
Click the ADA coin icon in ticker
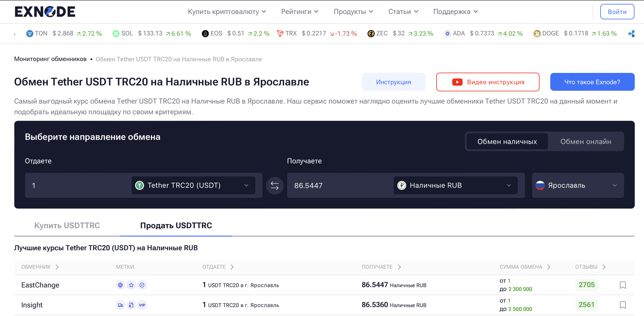tap(448, 34)
